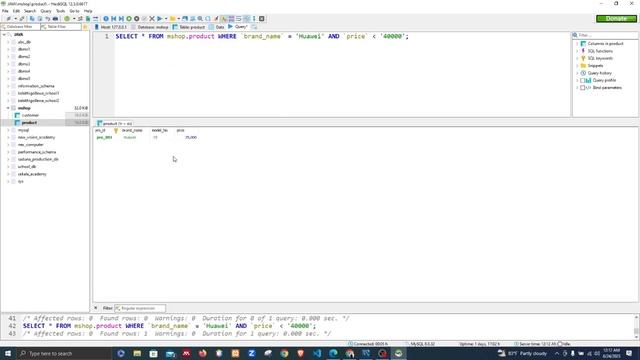640x360 pixels.
Task: Open the run-query options dropdown arrow
Action: (x=166, y=19)
